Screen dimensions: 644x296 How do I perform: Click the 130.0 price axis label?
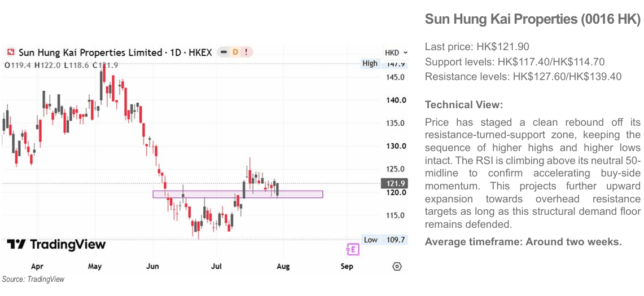coord(397,146)
